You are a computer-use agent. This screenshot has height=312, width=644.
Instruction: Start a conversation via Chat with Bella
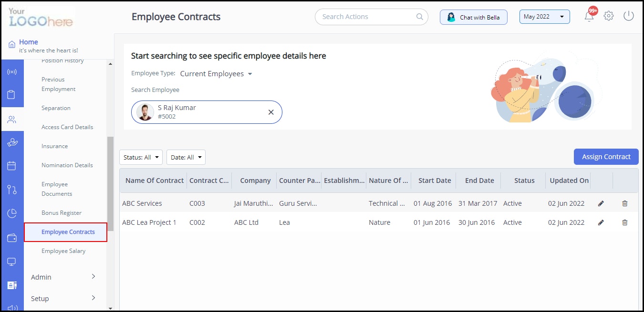pos(473,17)
